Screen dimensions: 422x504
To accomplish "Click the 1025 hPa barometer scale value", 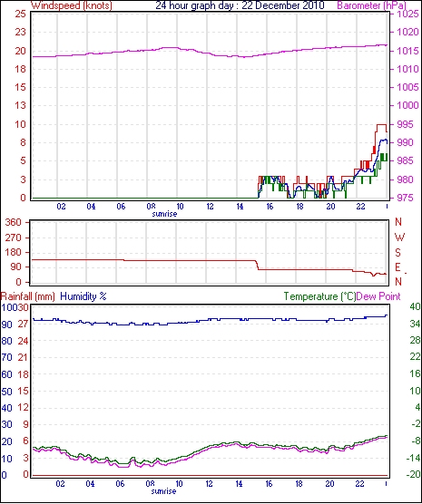I will (x=407, y=15).
